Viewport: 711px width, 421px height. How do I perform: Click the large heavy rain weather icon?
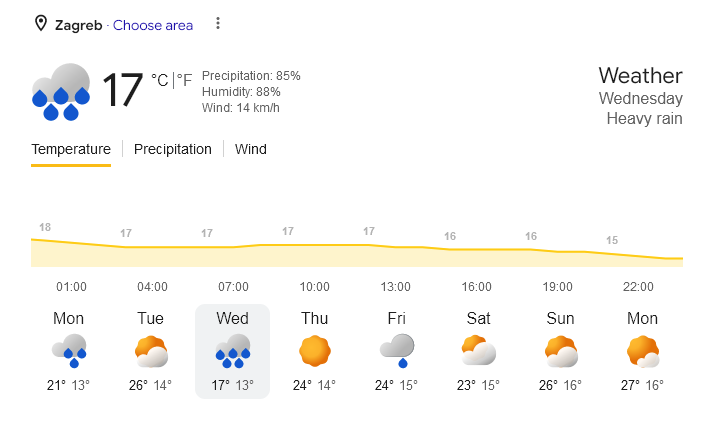click(61, 92)
